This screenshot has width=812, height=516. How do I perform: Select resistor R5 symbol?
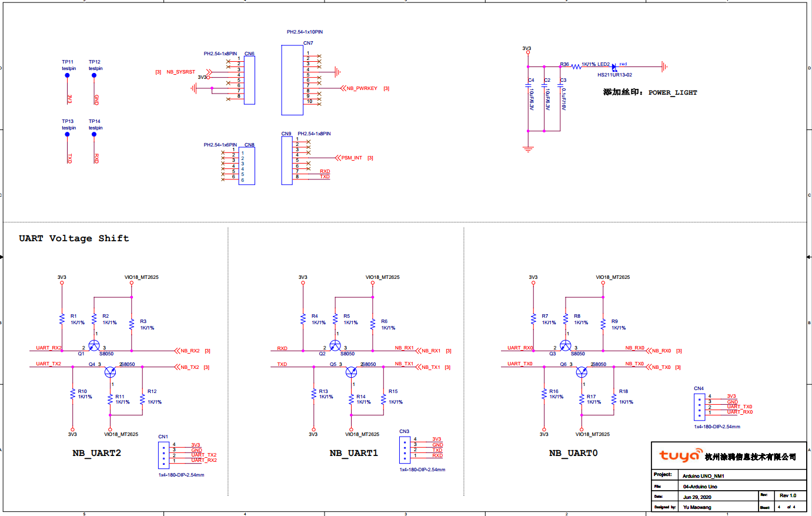pos(335,319)
